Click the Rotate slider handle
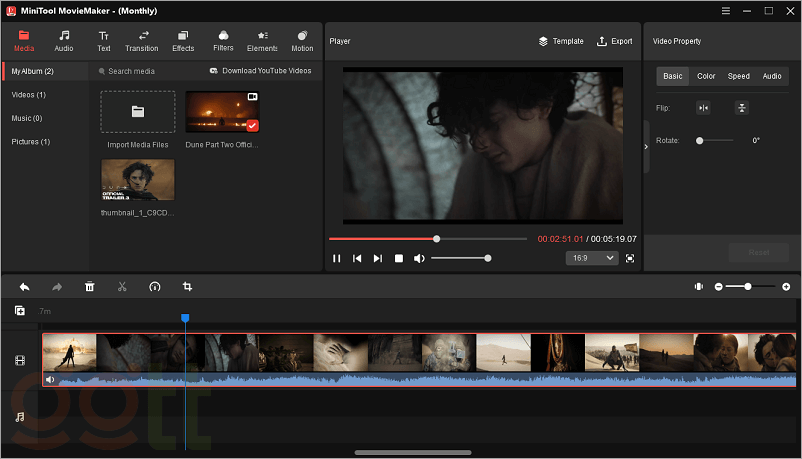 coord(700,141)
